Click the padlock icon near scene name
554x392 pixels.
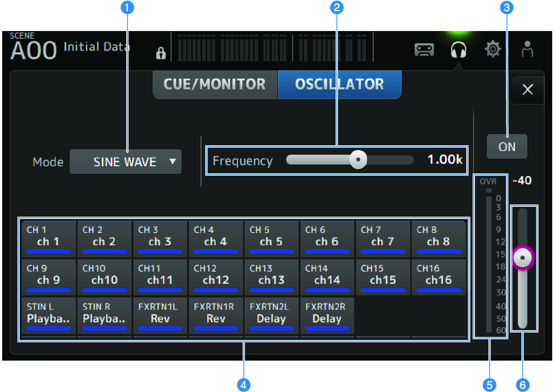(161, 53)
